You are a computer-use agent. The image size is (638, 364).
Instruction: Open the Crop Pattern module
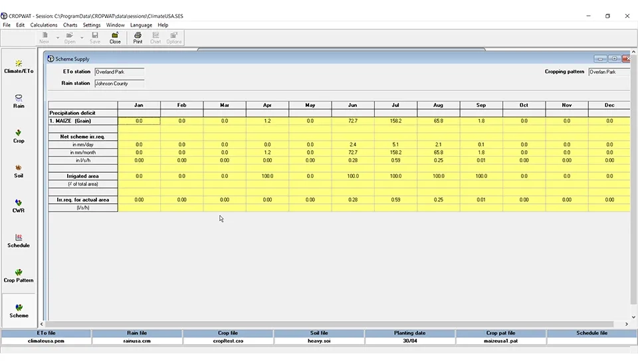(19, 276)
